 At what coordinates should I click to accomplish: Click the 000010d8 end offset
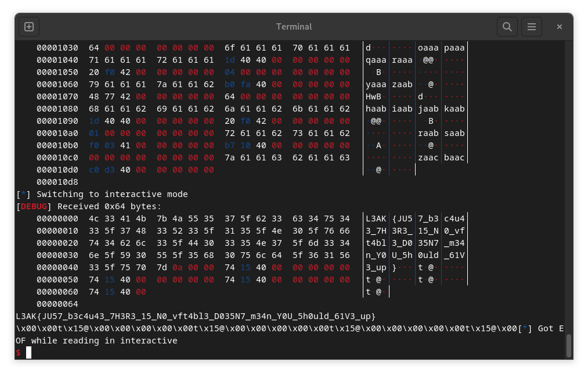(57, 182)
